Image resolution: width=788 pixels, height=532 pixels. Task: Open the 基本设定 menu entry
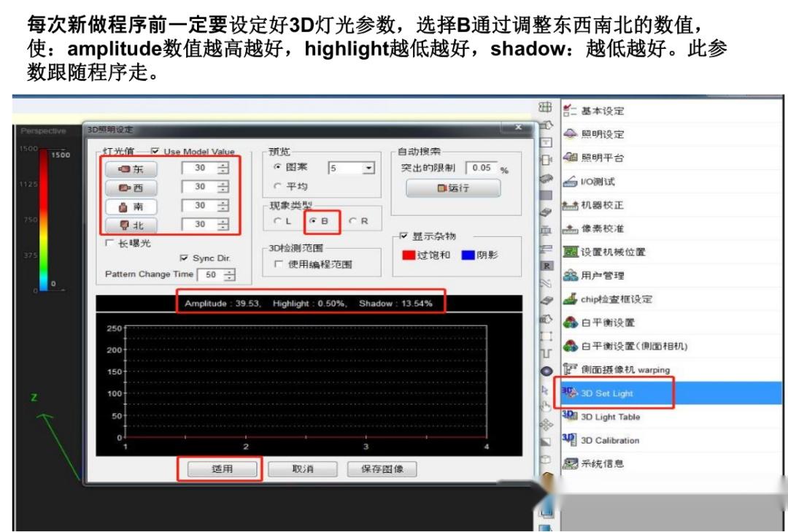click(672, 111)
